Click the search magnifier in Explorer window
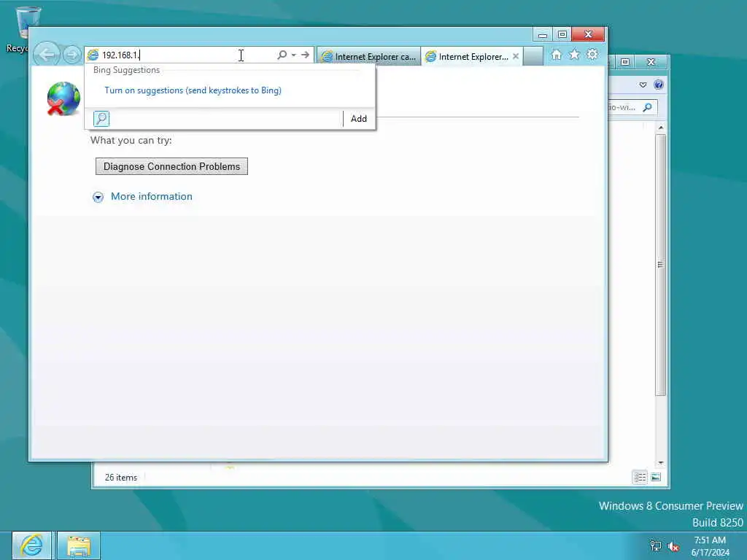The width and height of the screenshot is (747, 560). [647, 108]
